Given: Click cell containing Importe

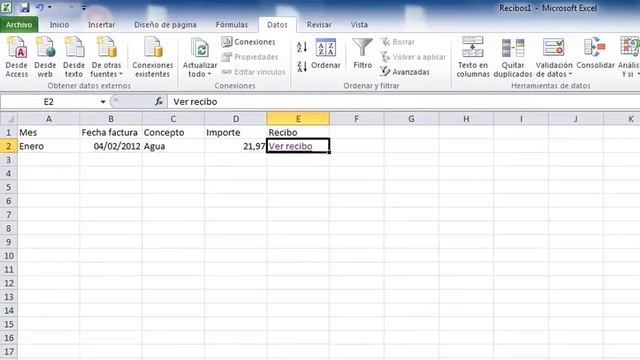Looking at the screenshot, I should [x=236, y=132].
